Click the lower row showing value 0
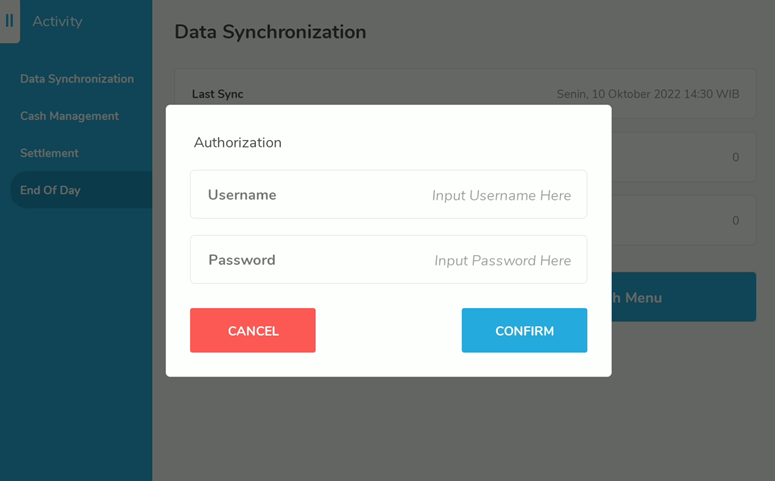 point(684,220)
